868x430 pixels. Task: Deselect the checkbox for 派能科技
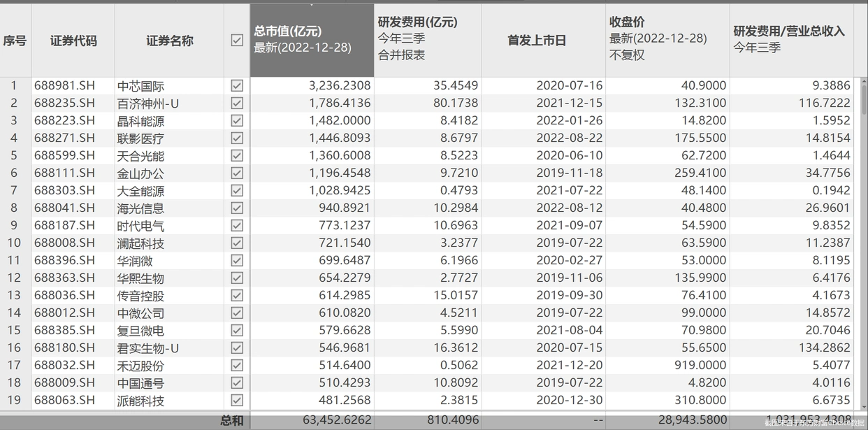(x=237, y=400)
